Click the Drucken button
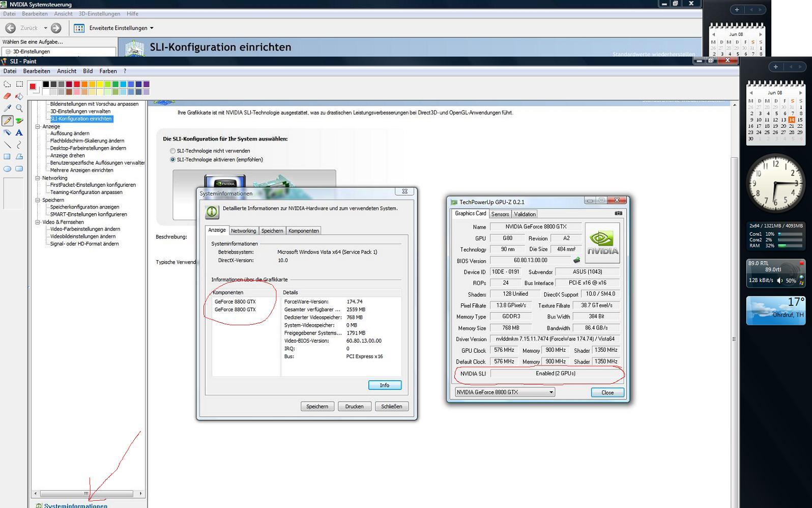This screenshot has width=812, height=508. (x=354, y=406)
